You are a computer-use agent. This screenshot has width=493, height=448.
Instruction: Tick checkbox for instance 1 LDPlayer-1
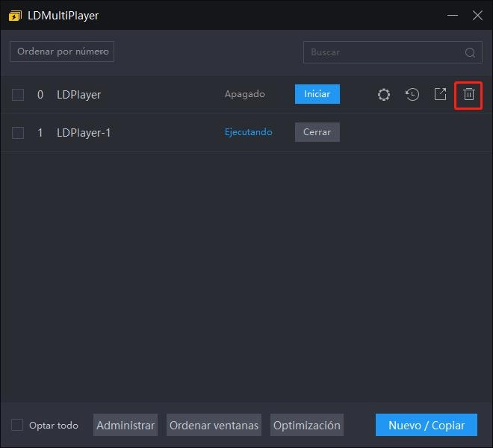click(18, 133)
